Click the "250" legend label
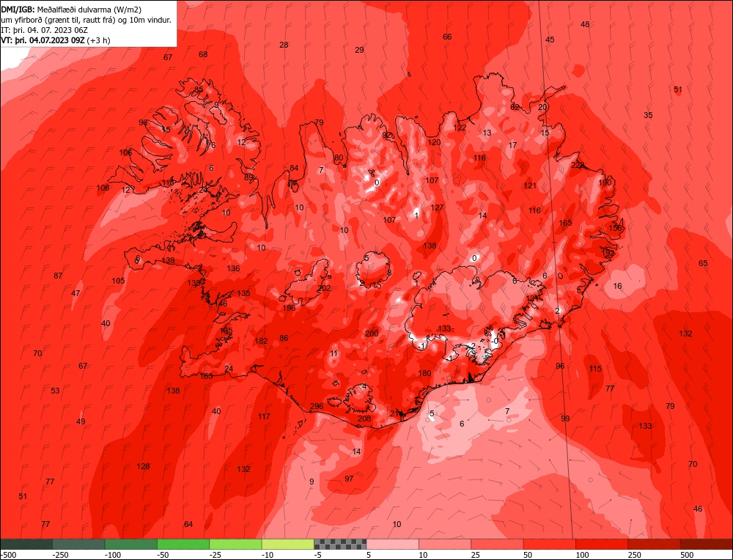 click(x=634, y=555)
